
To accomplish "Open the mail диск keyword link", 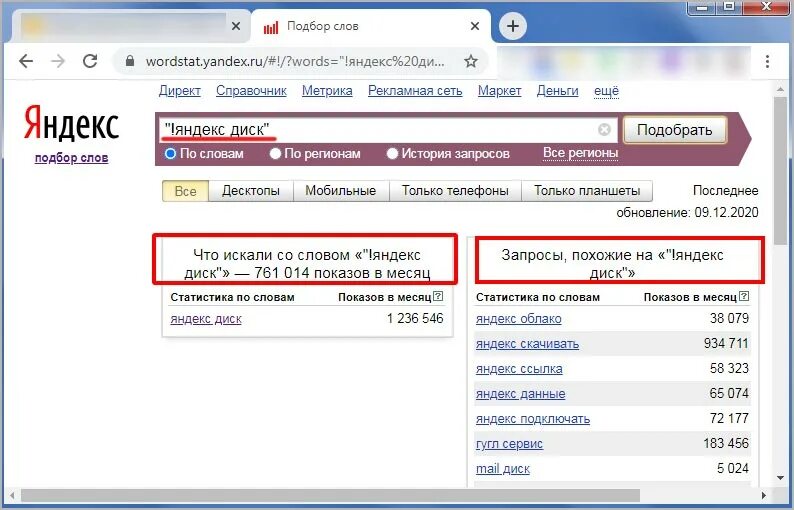I will tap(503, 469).
